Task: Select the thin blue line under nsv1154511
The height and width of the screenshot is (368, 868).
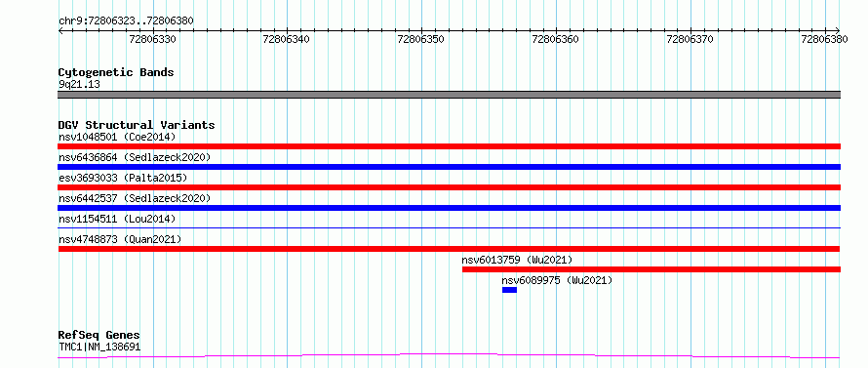Action: tap(449, 227)
